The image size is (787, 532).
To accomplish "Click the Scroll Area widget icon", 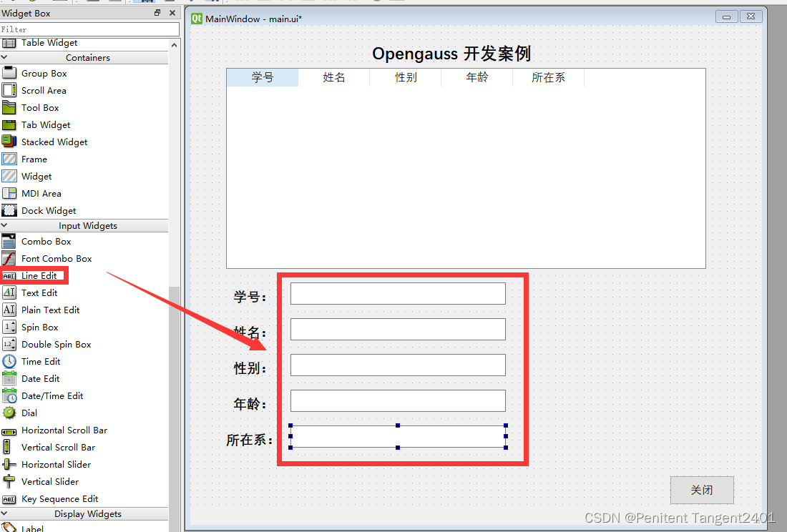I will [9, 90].
